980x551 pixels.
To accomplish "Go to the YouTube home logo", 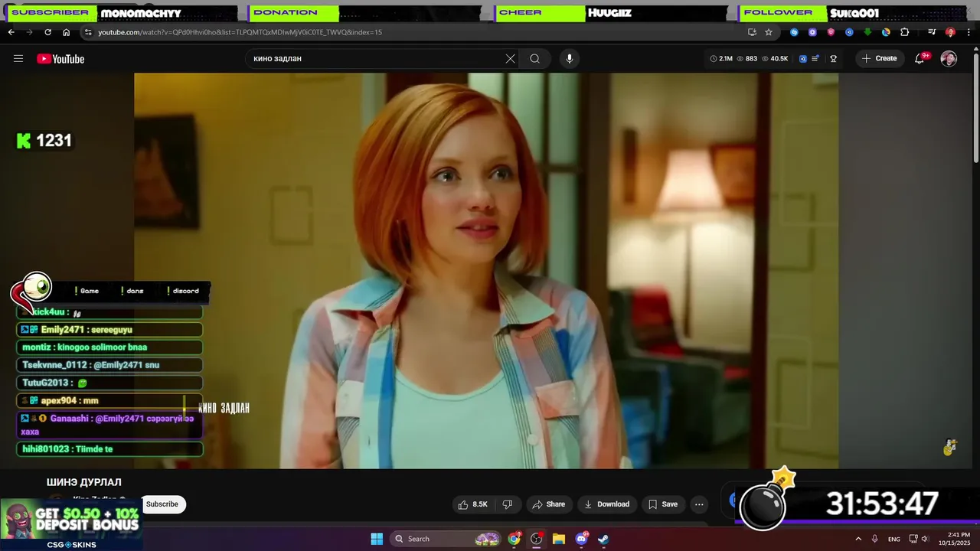I will pos(60,59).
